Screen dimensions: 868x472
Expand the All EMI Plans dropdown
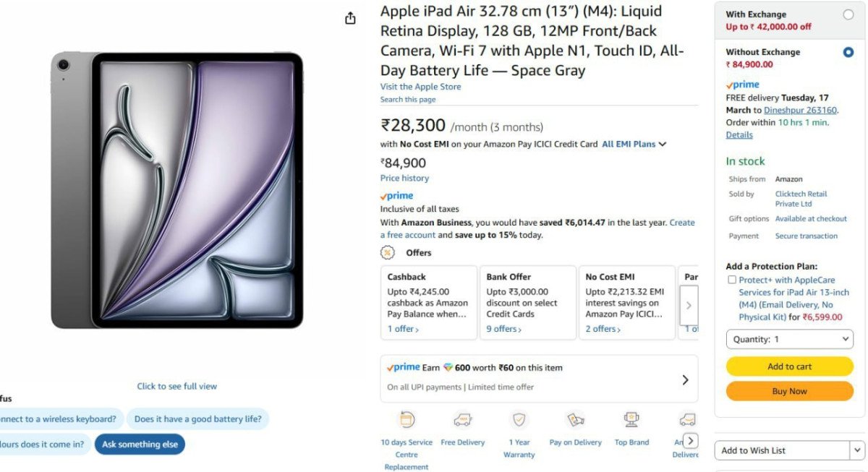[633, 144]
